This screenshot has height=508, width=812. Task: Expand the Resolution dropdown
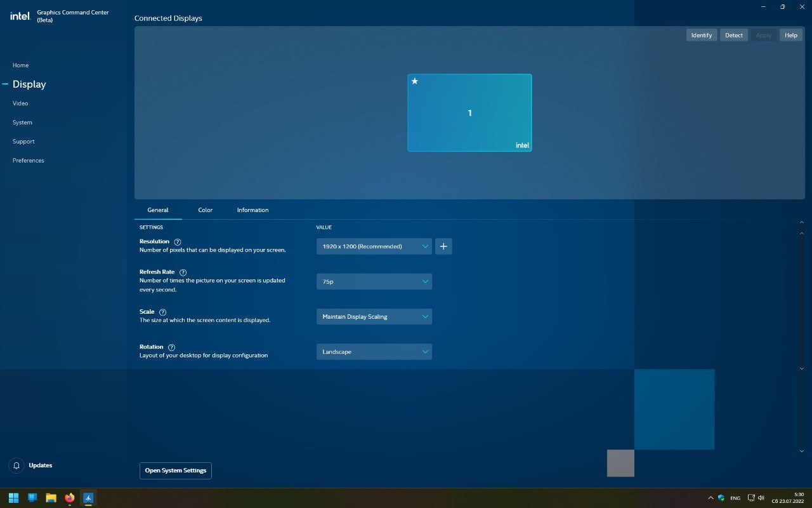(x=374, y=246)
